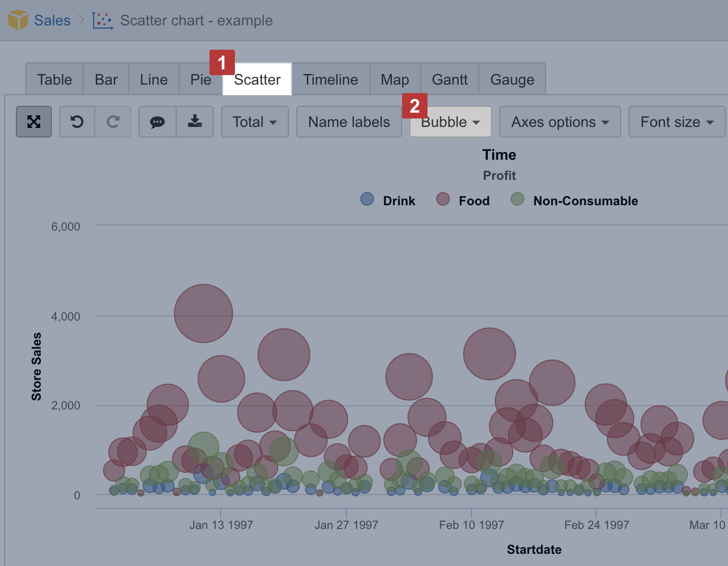Switch to the Map visualization tab
Viewport: 728px width, 566px height.
coord(394,79)
